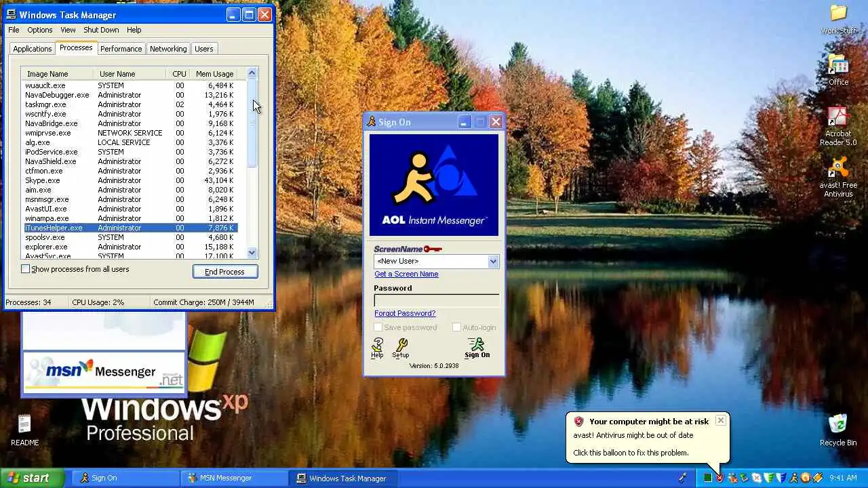Image resolution: width=868 pixels, height=488 pixels.
Task: Open the Shut Down menu
Action: [101, 30]
